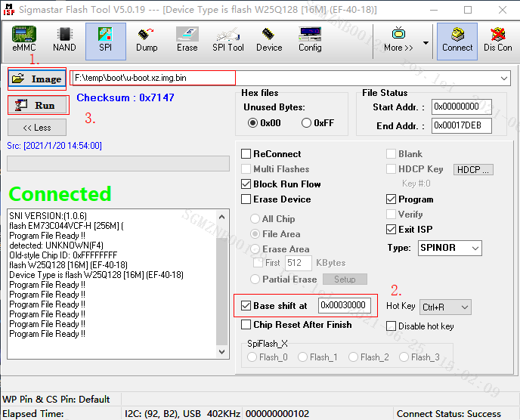Open the Hot Key Ctrl+R dropdown
This screenshot has width=520, height=420.
coord(445,307)
